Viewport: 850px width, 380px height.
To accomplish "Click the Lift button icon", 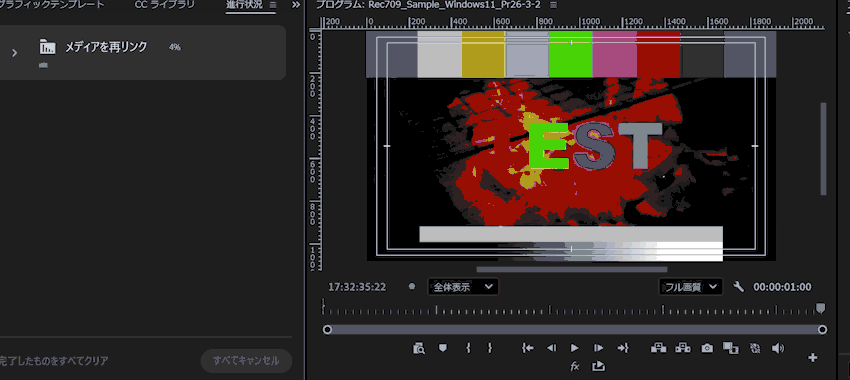I will tap(659, 348).
